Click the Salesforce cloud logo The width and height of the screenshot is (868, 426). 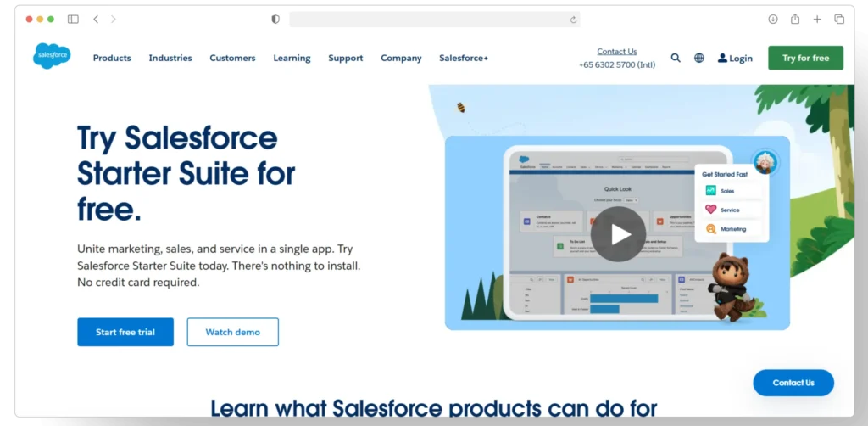click(x=52, y=56)
